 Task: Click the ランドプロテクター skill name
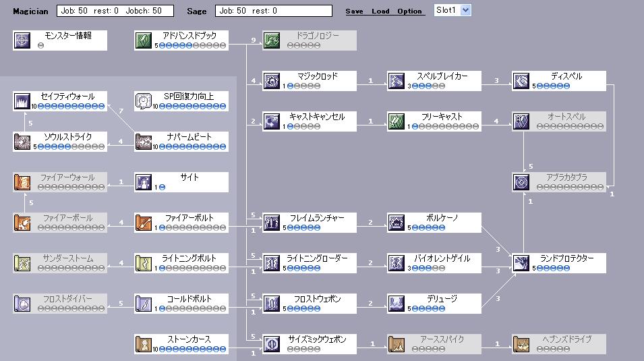[566, 258]
